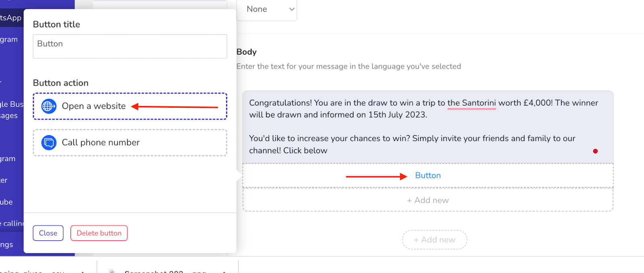Click the red dot in message body

point(595,151)
